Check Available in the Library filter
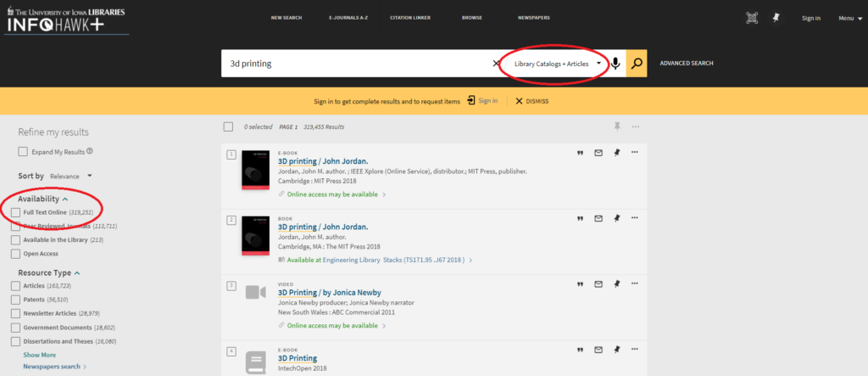 [15, 240]
